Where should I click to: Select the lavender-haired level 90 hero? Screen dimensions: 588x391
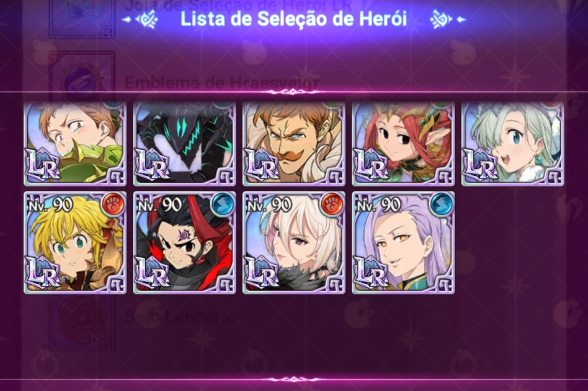tap(403, 243)
